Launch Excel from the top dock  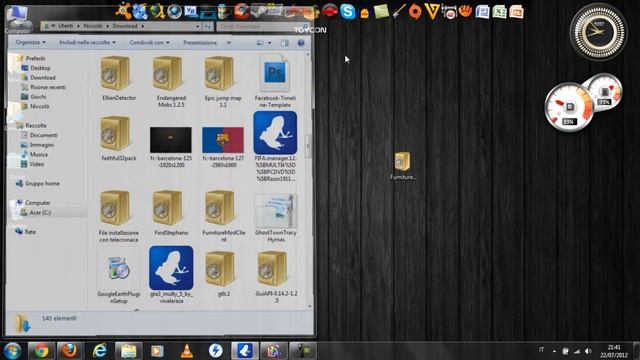[500, 11]
